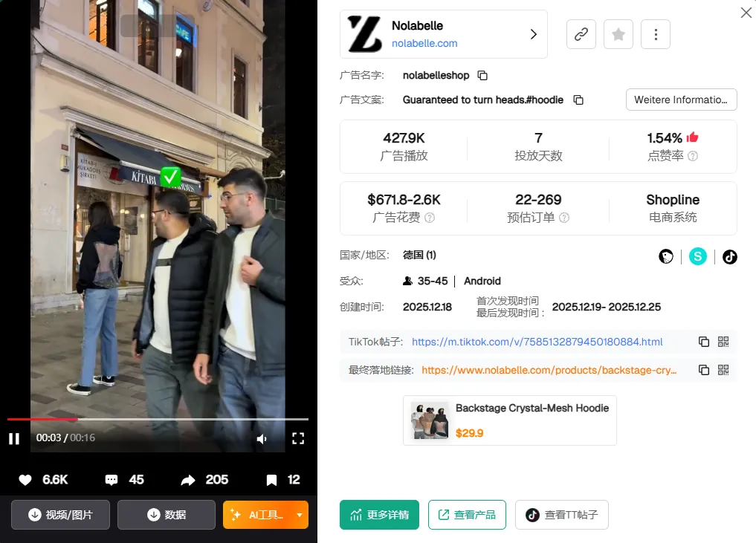Click the TikTok platform icon
Screen dimensions: 756x543
[729, 257]
